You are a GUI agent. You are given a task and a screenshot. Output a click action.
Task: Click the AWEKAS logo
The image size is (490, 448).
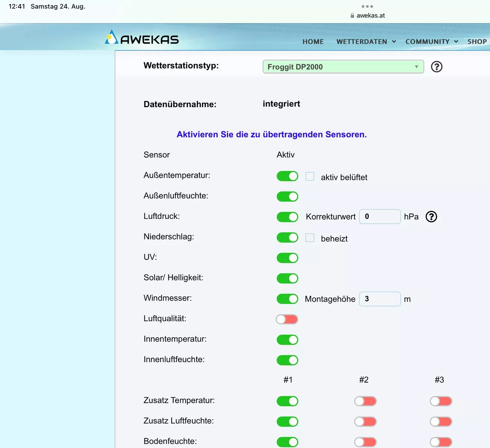tap(142, 38)
